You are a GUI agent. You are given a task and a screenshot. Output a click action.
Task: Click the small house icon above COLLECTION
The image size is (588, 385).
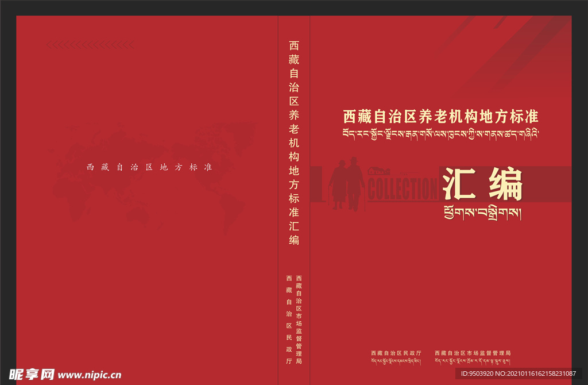pyautogui.click(x=380, y=171)
